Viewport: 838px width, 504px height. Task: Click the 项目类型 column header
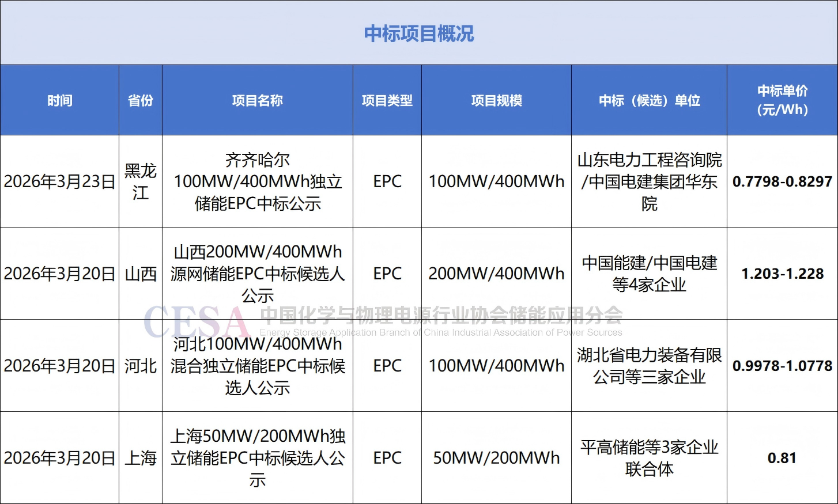(387, 100)
